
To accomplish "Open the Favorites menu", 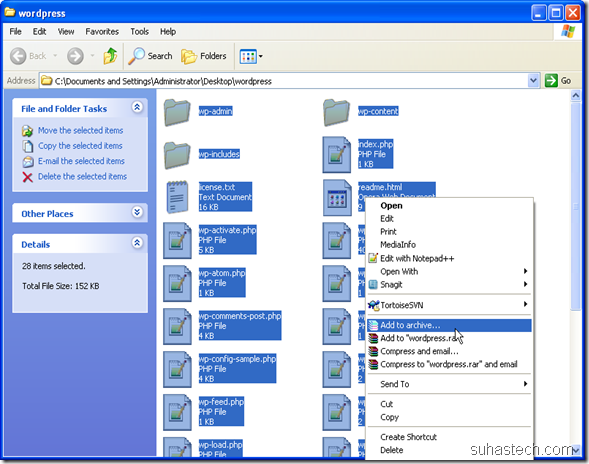I will click(x=102, y=32).
